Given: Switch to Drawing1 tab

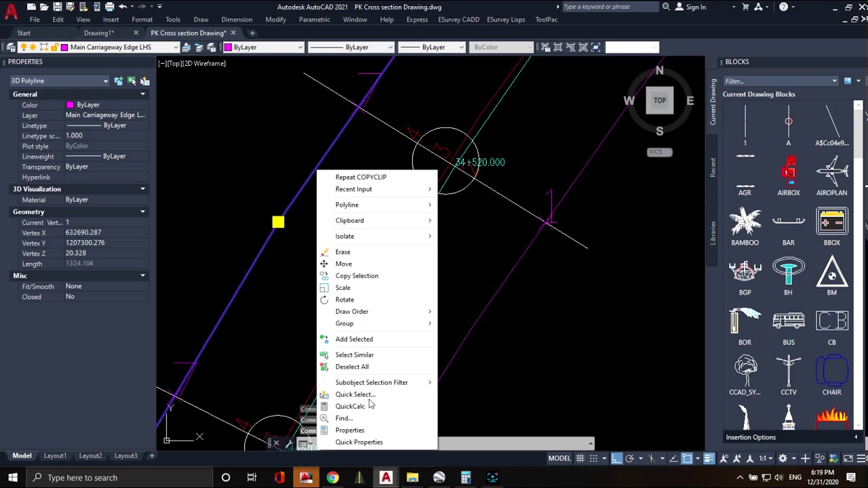Looking at the screenshot, I should pos(98,33).
